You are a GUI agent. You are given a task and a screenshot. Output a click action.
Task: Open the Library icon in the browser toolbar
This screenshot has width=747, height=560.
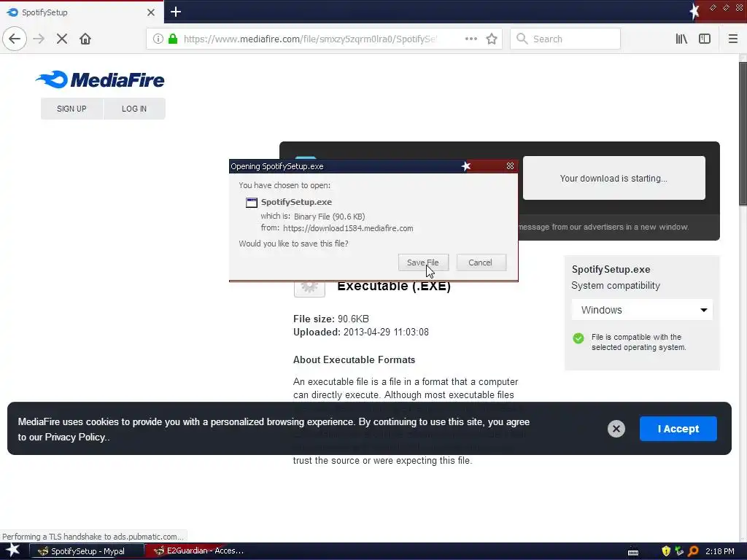(x=681, y=39)
